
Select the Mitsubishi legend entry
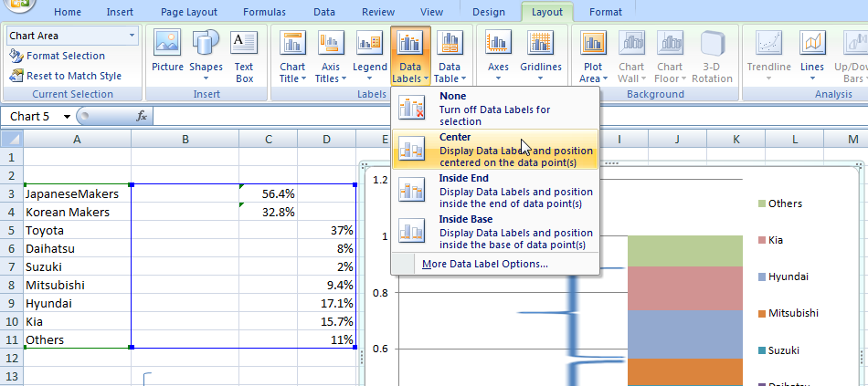pyautogui.click(x=789, y=313)
